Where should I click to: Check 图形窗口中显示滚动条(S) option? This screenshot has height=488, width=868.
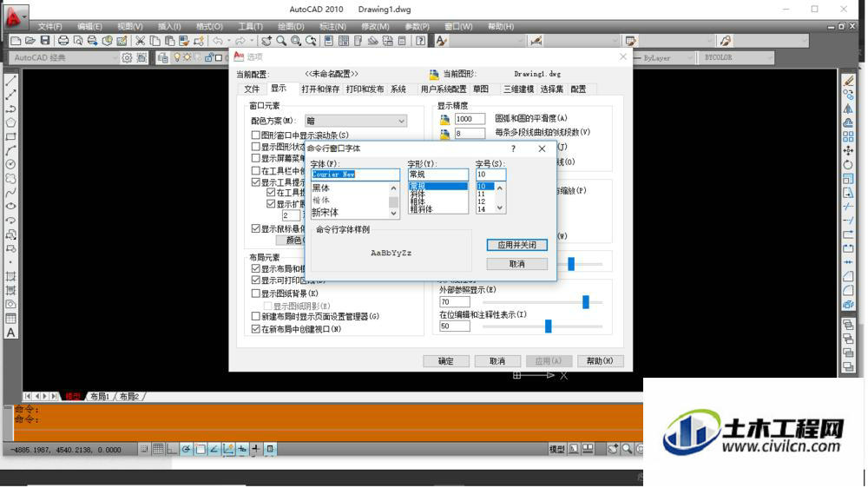[255, 135]
